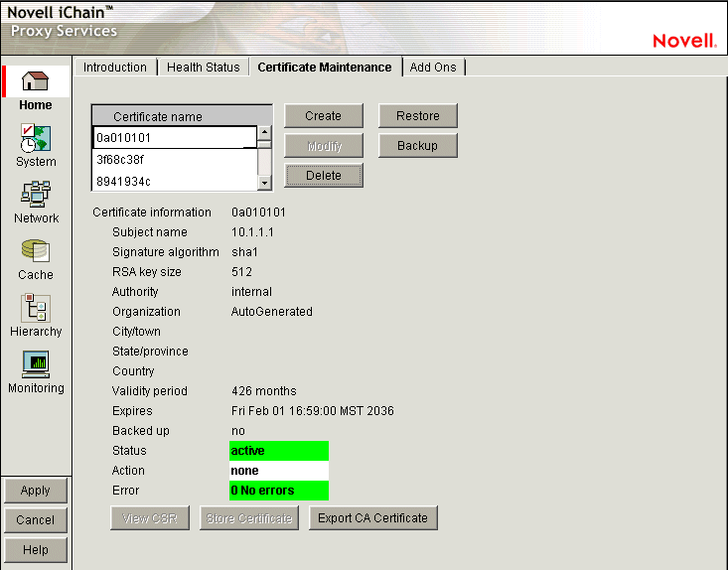Switch to the Introduction tab
The width and height of the screenshot is (728, 570).
[114, 68]
